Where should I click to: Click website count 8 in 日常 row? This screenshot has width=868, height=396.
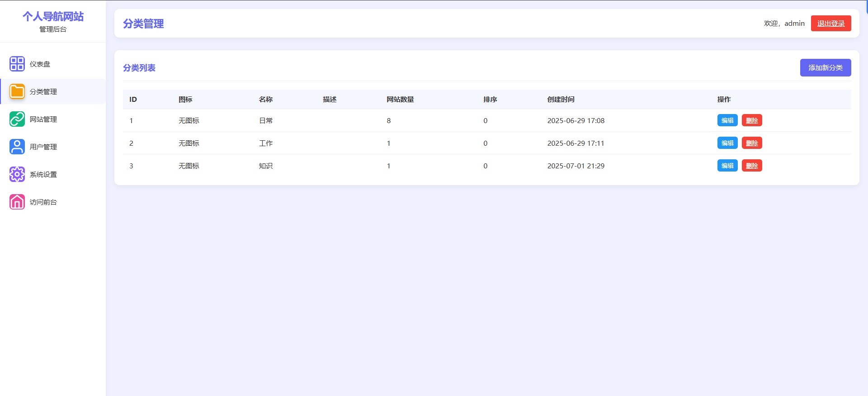pos(389,121)
